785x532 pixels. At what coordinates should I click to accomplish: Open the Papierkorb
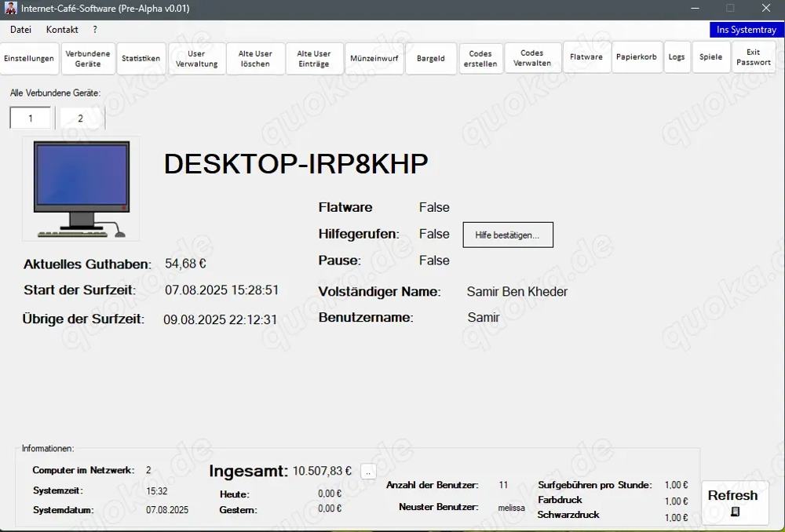click(x=637, y=57)
